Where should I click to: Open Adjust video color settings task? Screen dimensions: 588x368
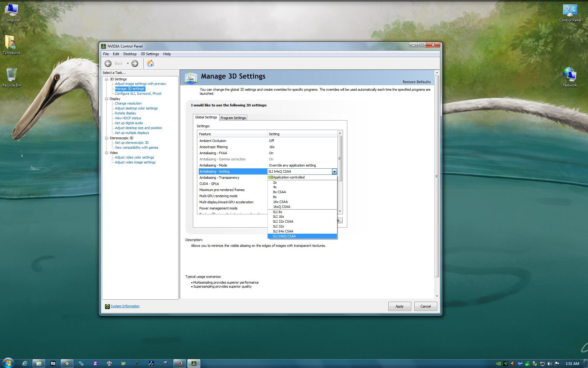click(x=134, y=157)
